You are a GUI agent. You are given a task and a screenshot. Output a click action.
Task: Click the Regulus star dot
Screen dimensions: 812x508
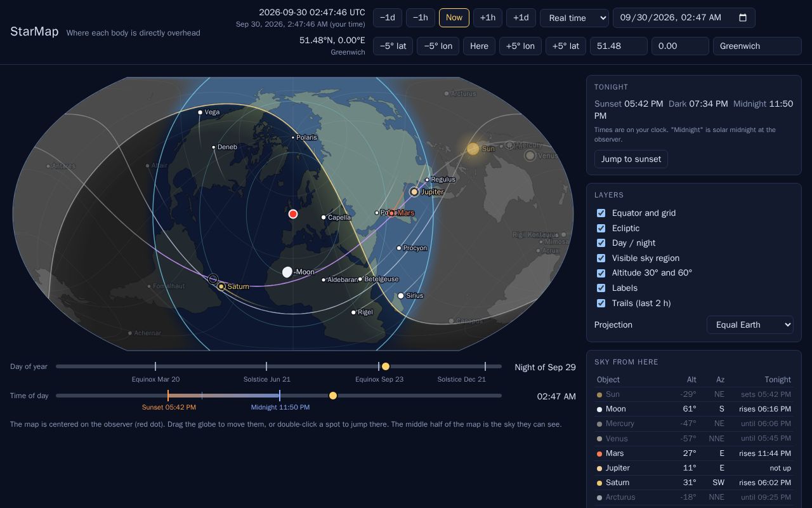[x=428, y=180]
